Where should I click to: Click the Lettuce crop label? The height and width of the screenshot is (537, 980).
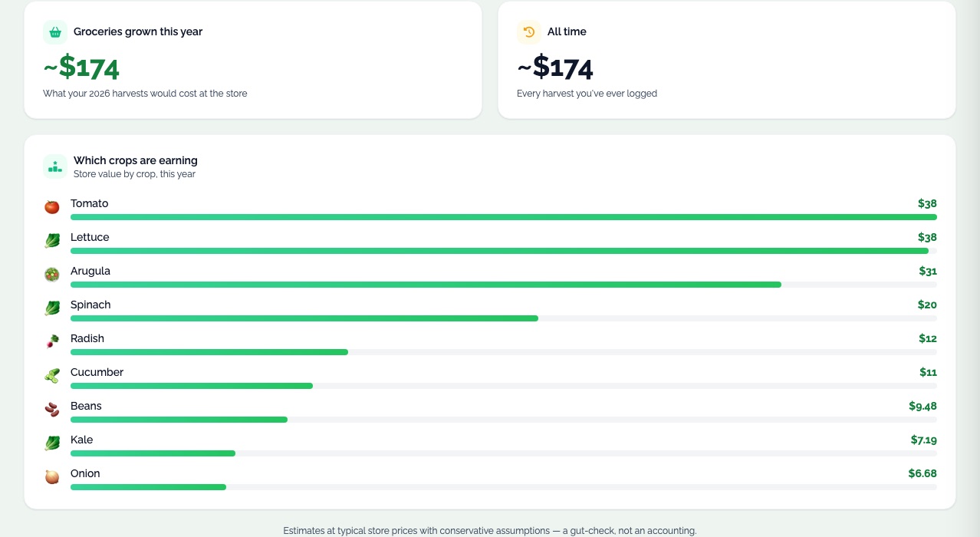click(x=90, y=237)
